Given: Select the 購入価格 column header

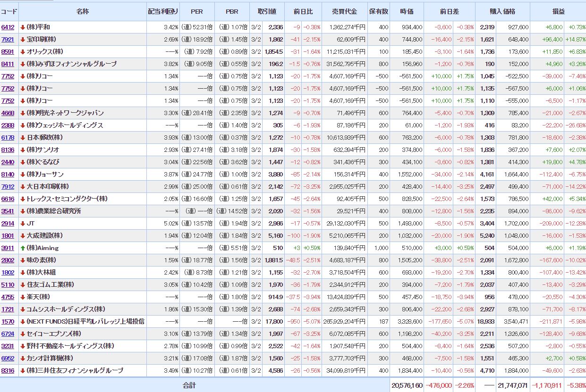Looking at the screenshot, I should 502,11.
